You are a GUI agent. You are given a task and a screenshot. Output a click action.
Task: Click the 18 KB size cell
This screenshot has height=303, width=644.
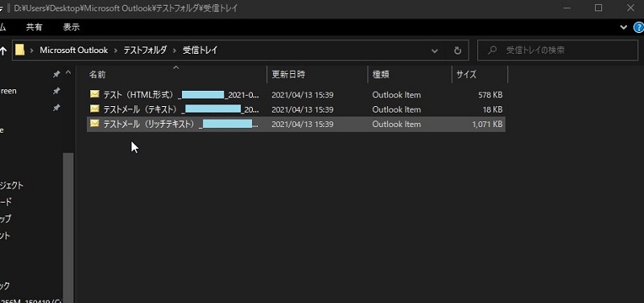(x=493, y=109)
